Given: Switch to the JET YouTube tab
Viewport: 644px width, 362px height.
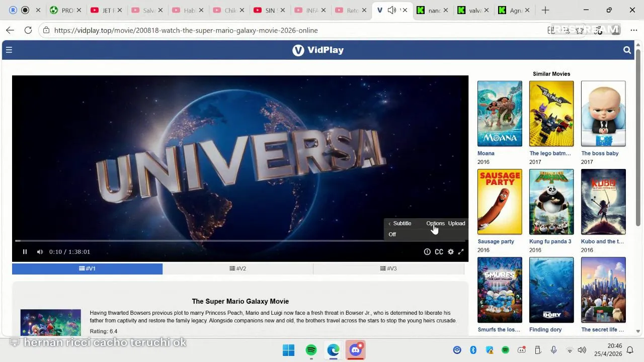Looking at the screenshot, I should [107, 10].
